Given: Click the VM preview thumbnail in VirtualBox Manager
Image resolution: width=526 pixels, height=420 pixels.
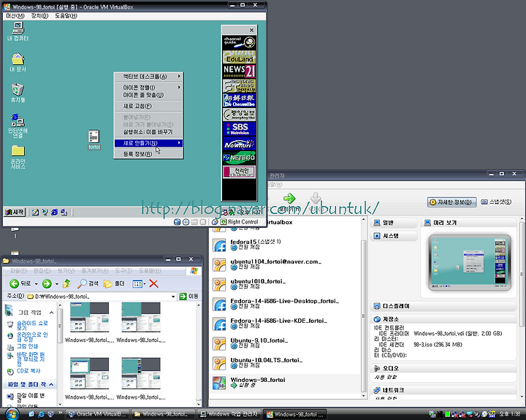Looking at the screenshot, I should click(470, 263).
